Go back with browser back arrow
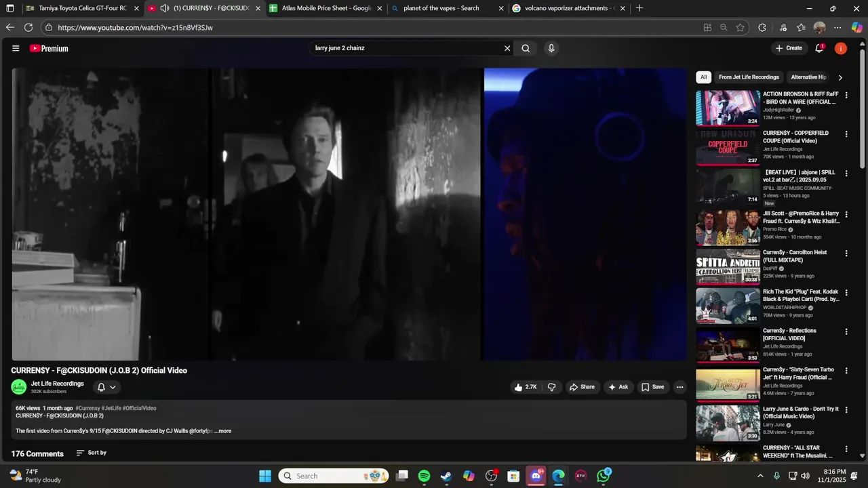This screenshot has width=868, height=488. (9, 28)
